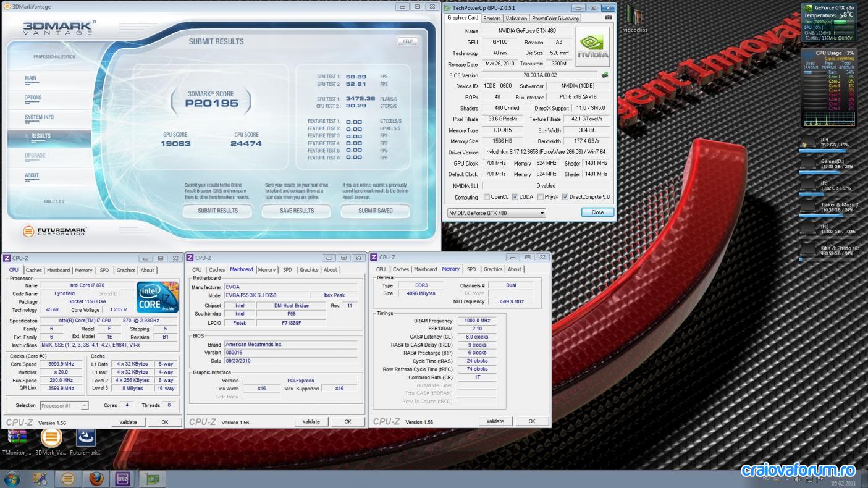This screenshot has height=488, width=868.
Task: Click the CPU score value 24474
Action: point(246,143)
